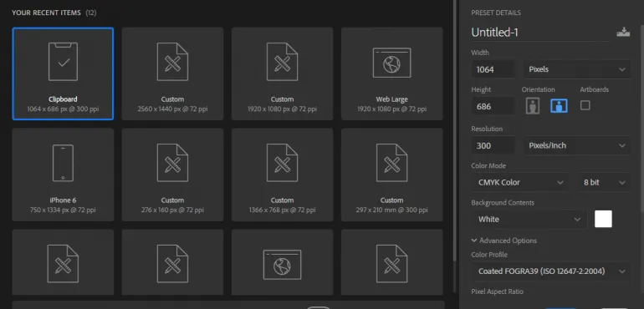Open the CMYK Color mode dropdown
644x309 pixels.
coord(520,183)
